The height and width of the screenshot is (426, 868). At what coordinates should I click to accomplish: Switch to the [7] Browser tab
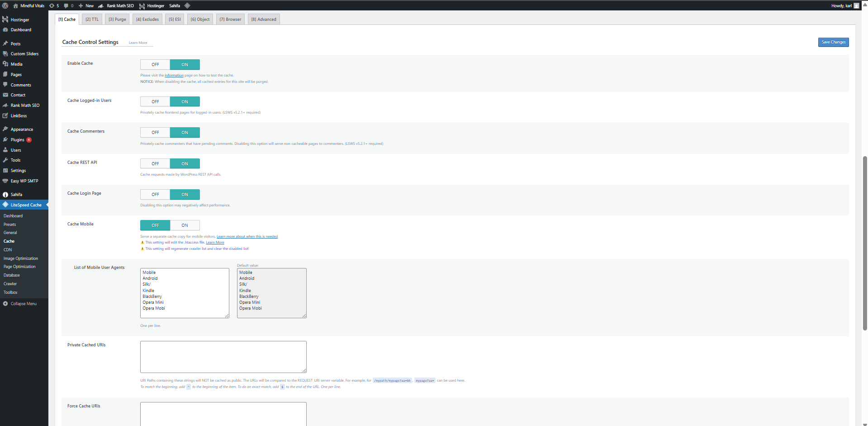[x=230, y=19]
